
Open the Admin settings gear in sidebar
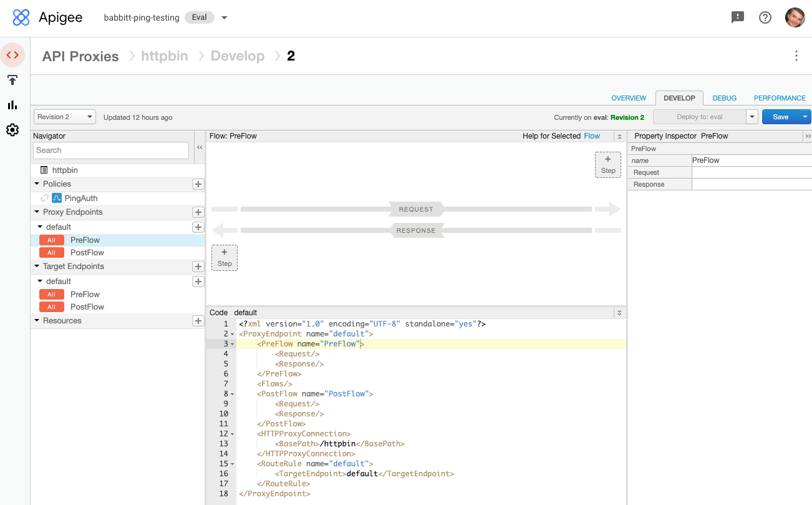pyautogui.click(x=12, y=130)
